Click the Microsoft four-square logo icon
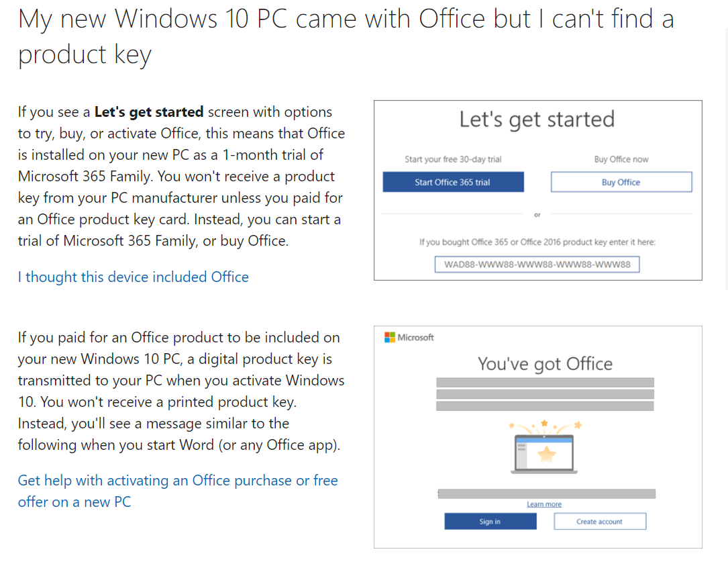728x566 pixels. click(x=390, y=337)
